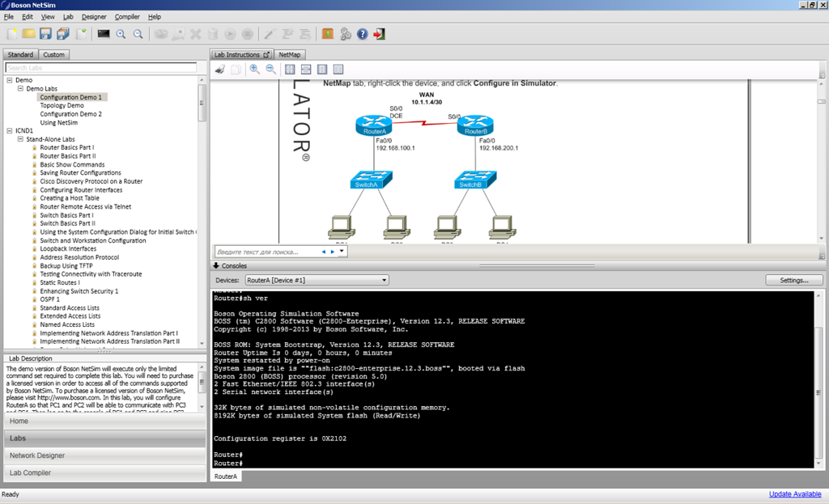Open the View menu

coord(48,17)
